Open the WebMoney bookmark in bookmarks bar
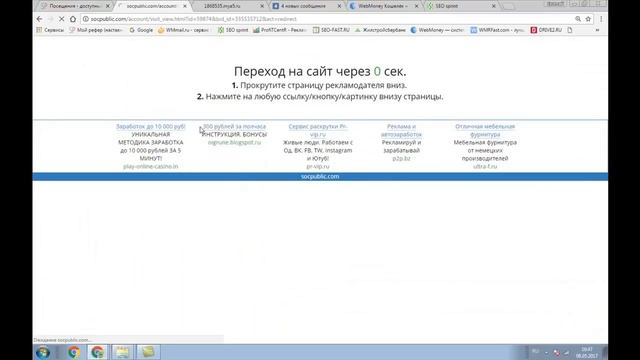This screenshot has height=360, width=640. pyautogui.click(x=437, y=30)
